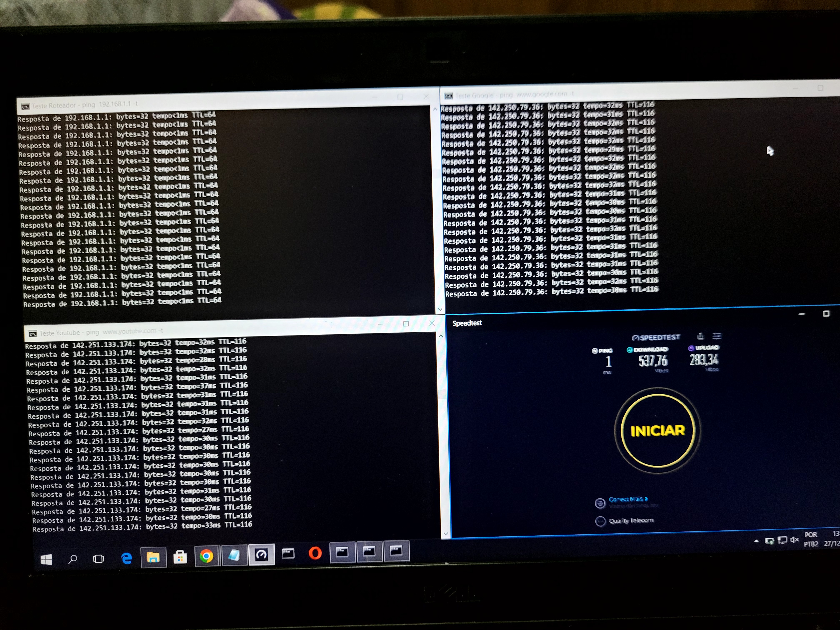
Task: Open the Speedtest settings menu icon
Action: tap(717, 336)
